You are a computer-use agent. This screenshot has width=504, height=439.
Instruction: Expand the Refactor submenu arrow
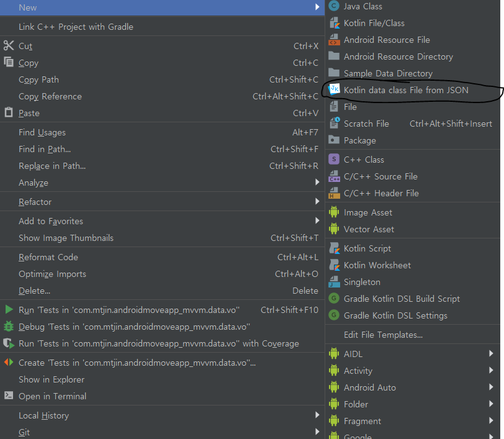point(317,201)
